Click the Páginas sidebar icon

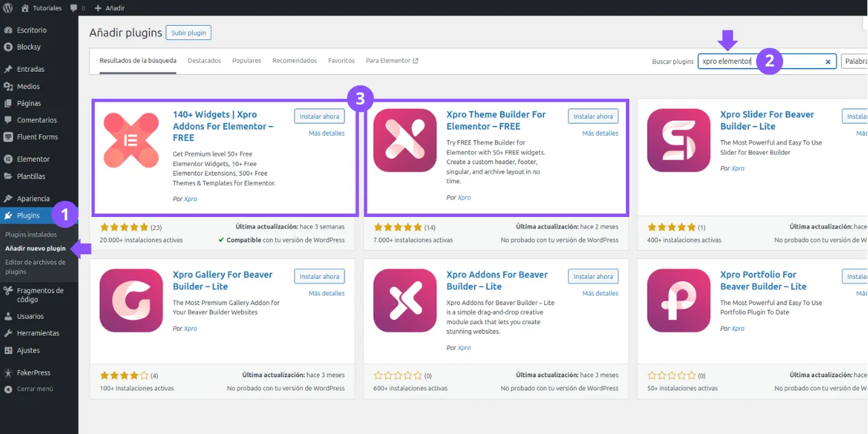point(8,103)
